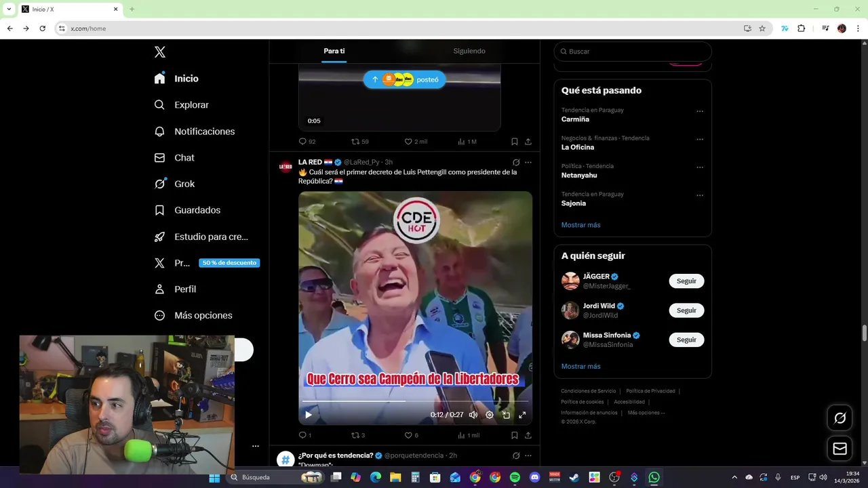This screenshot has height=488, width=868.
Task: Bookmark this page with the star
Action: tap(762, 28)
